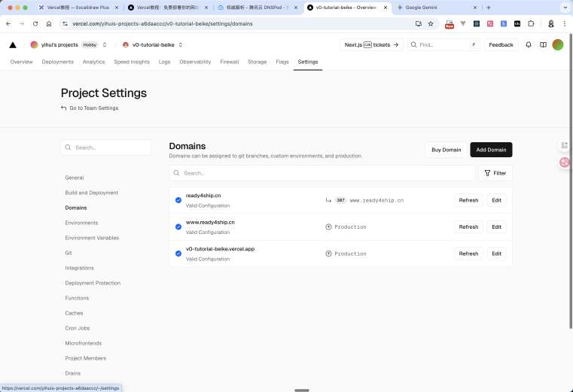573x392 pixels.
Task: Click the user avatar in header
Action: coord(558,45)
